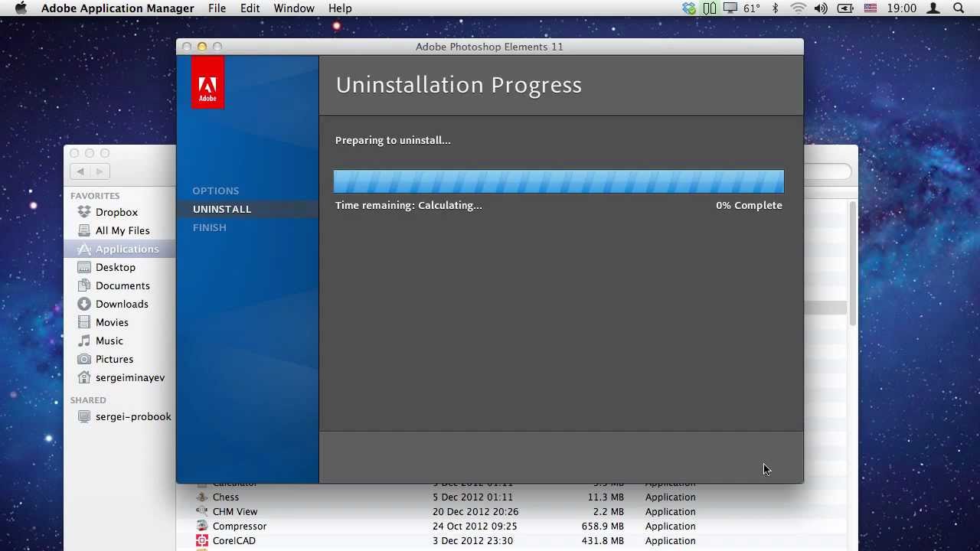Click the Chess app icon
Screen dimensions: 980x551
point(201,497)
